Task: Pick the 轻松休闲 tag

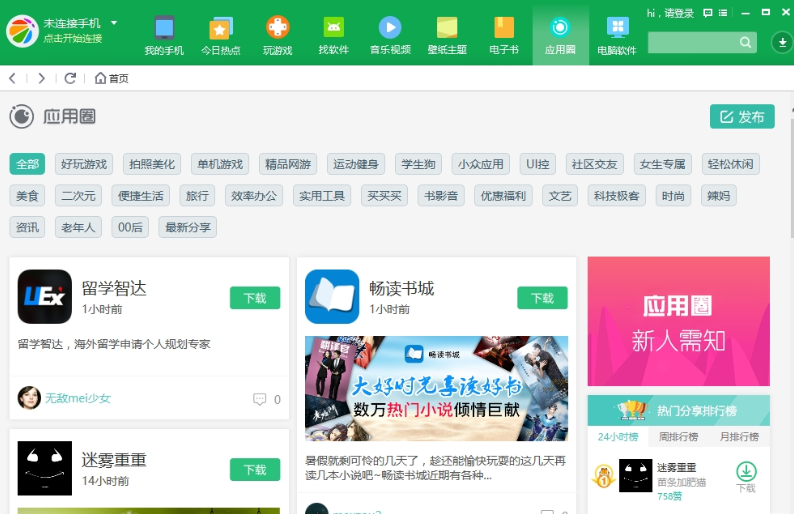Action: [x=731, y=164]
